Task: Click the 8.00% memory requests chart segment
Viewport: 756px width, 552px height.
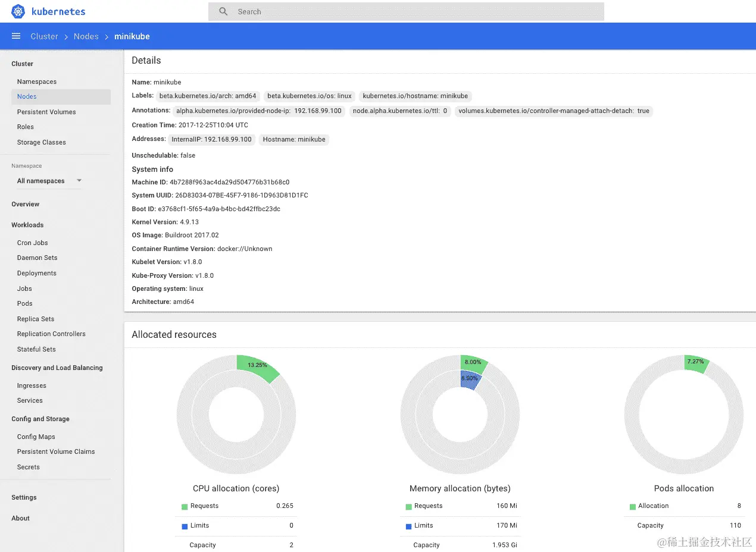Action: click(473, 362)
